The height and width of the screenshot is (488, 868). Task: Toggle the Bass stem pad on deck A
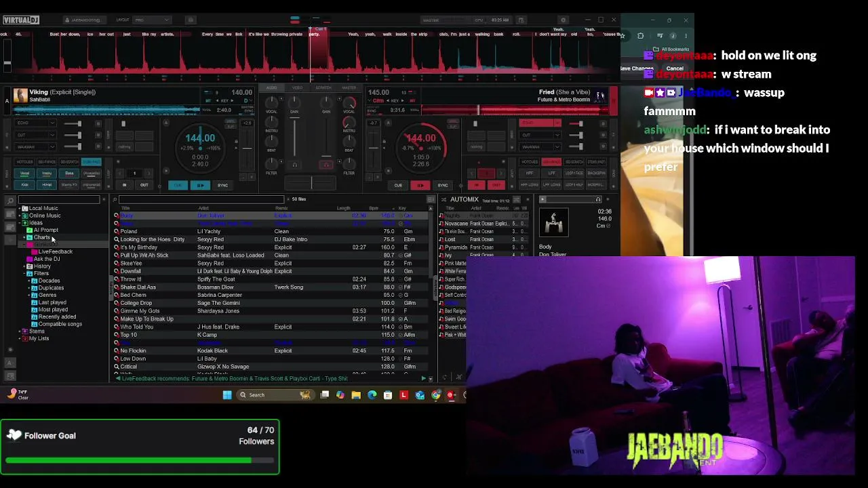(x=69, y=174)
